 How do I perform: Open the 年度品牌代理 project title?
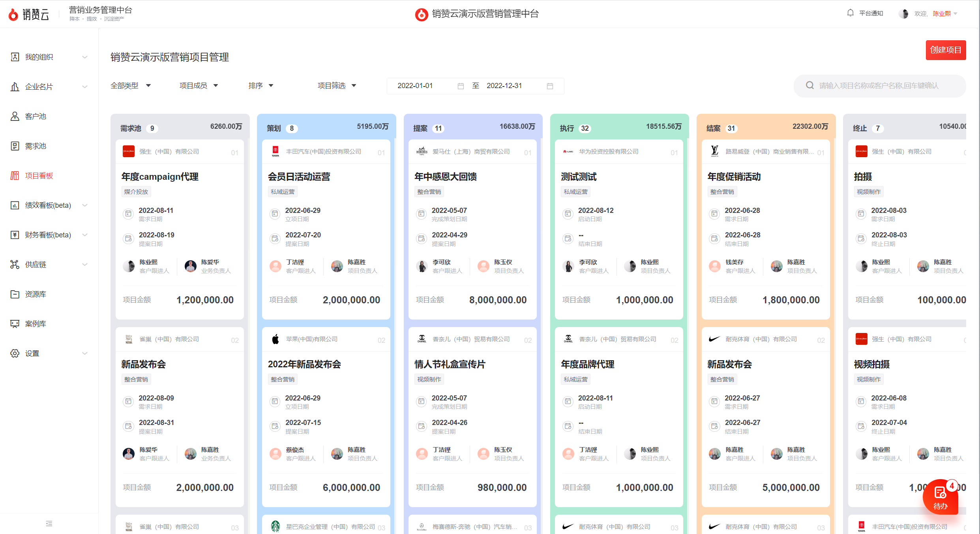tap(587, 364)
